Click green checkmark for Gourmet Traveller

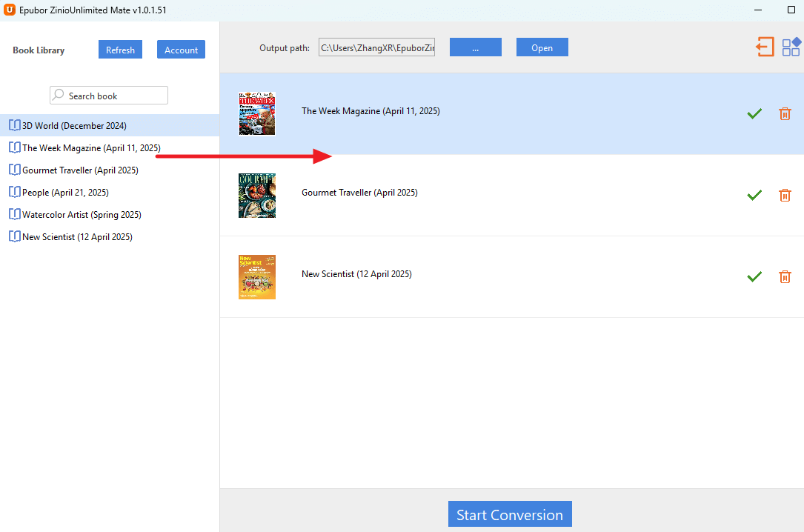point(754,196)
